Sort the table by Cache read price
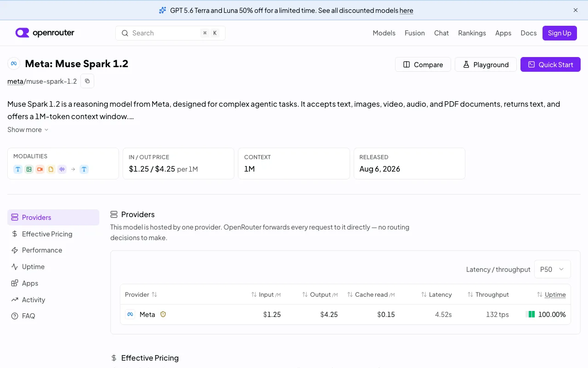Screen dimensions: 588x368 click(x=371, y=294)
